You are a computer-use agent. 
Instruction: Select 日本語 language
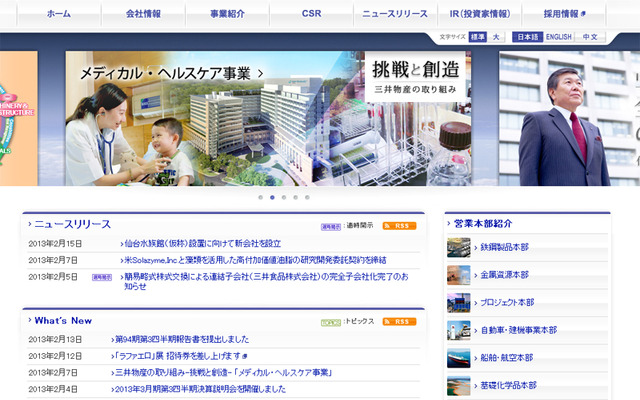click(528, 37)
